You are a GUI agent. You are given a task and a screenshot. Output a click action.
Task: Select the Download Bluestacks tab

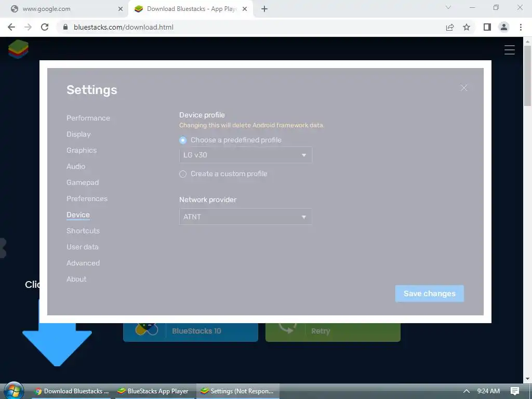pyautogui.click(x=190, y=9)
